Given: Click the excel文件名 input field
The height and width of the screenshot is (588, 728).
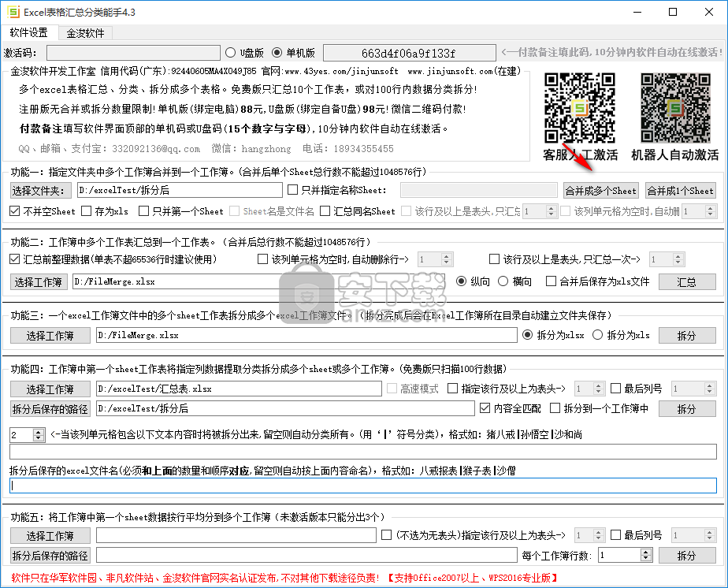Looking at the screenshot, I should pos(363,486).
